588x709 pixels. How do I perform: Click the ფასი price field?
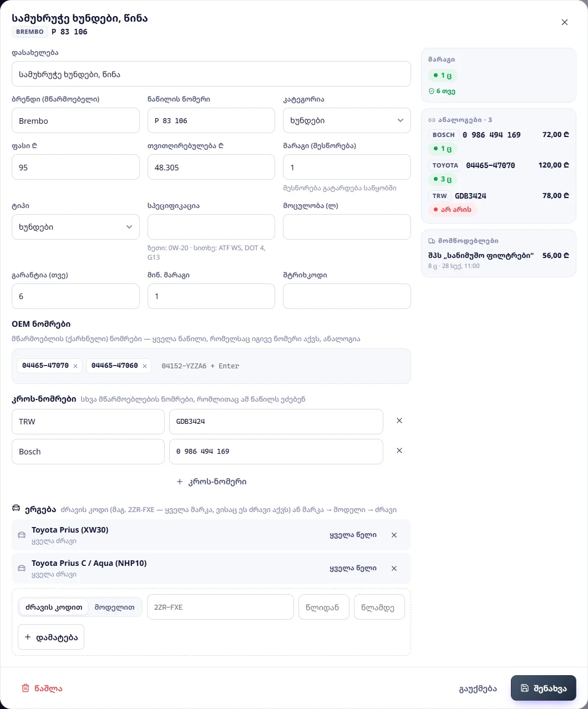pyautogui.click(x=75, y=167)
